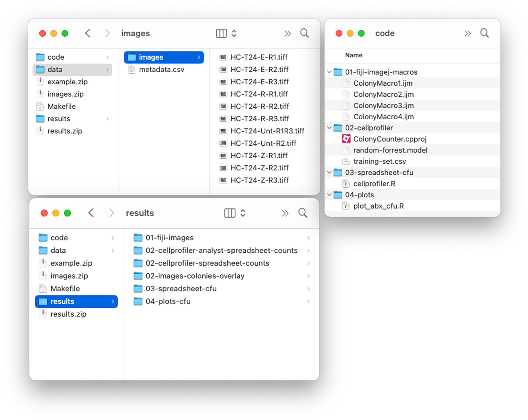Viewport: 528px width, 420px height.
Task: Click back arrow in results window
Action: click(91, 213)
